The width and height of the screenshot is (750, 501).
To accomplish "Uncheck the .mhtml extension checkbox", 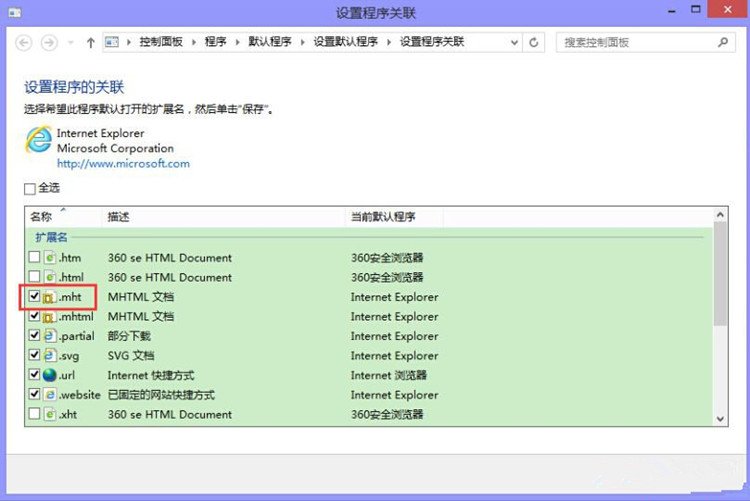I will click(34, 316).
